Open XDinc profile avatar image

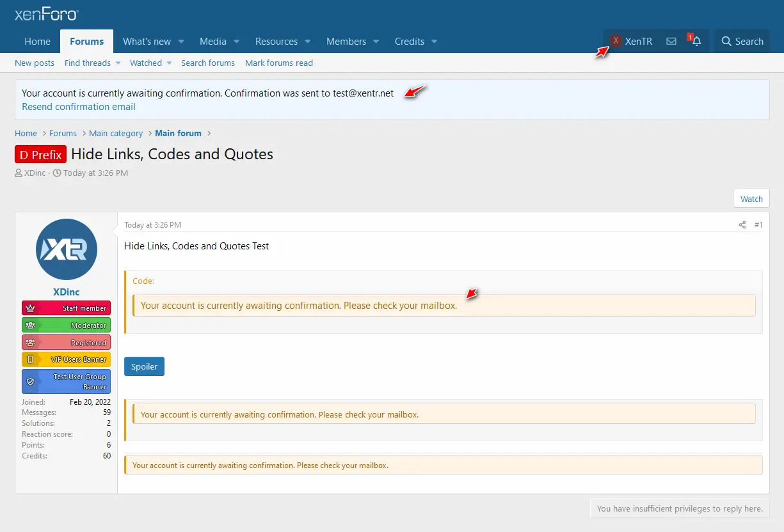(67, 249)
